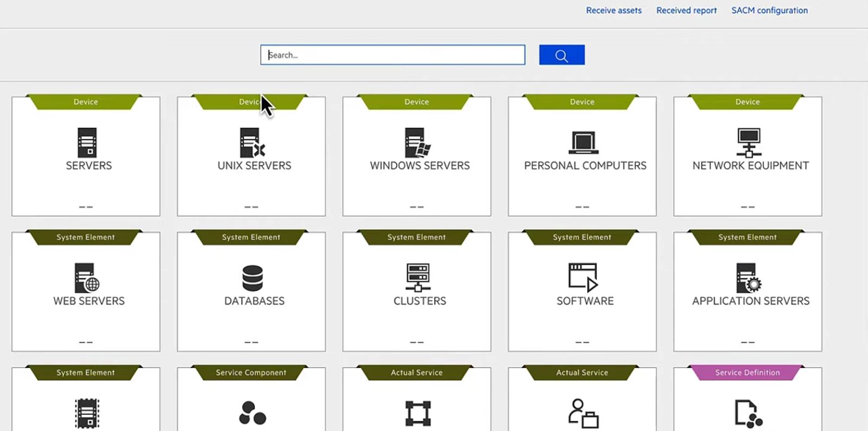Open the Received report link

[686, 10]
